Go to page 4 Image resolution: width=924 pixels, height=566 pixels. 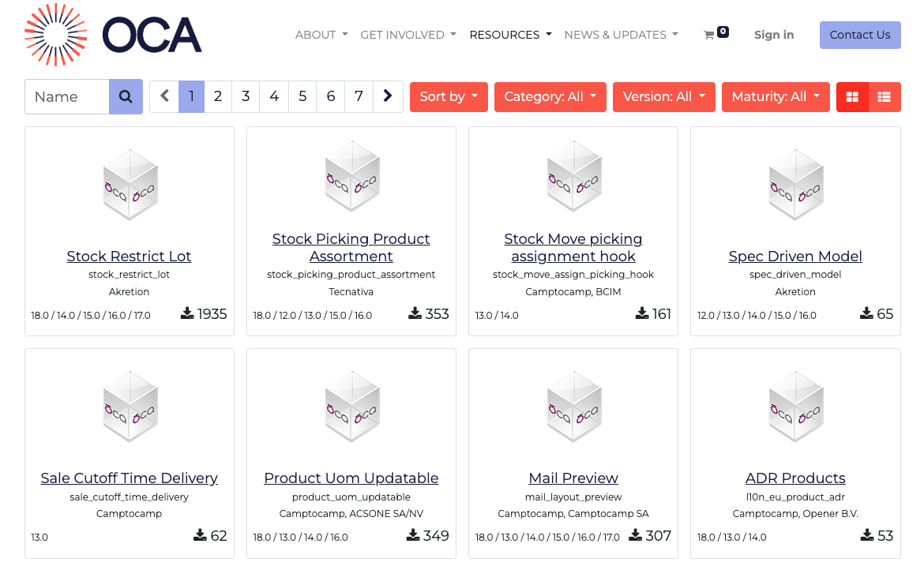tap(274, 96)
